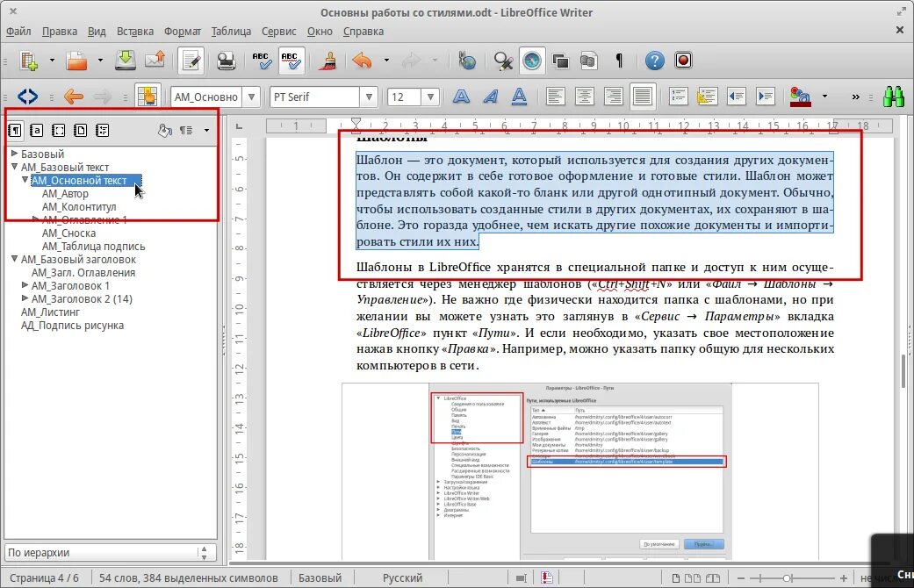Select the Clone formatting paintbrush

[x=327, y=61]
